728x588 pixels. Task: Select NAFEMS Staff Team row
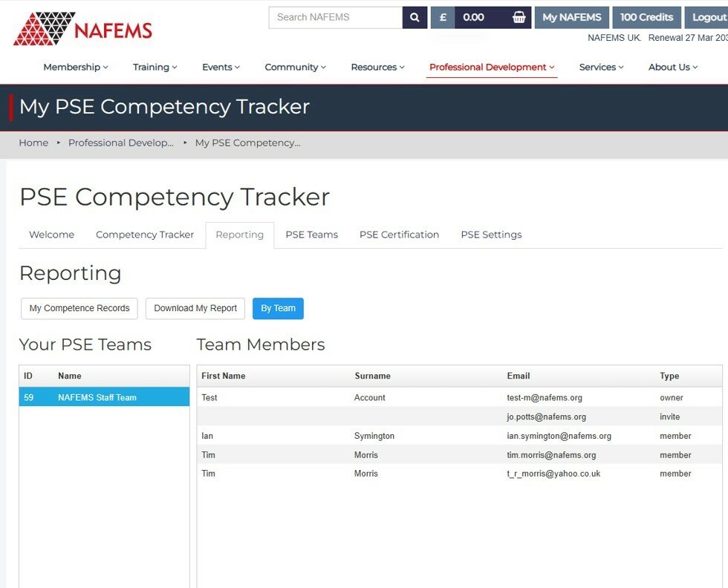104,397
